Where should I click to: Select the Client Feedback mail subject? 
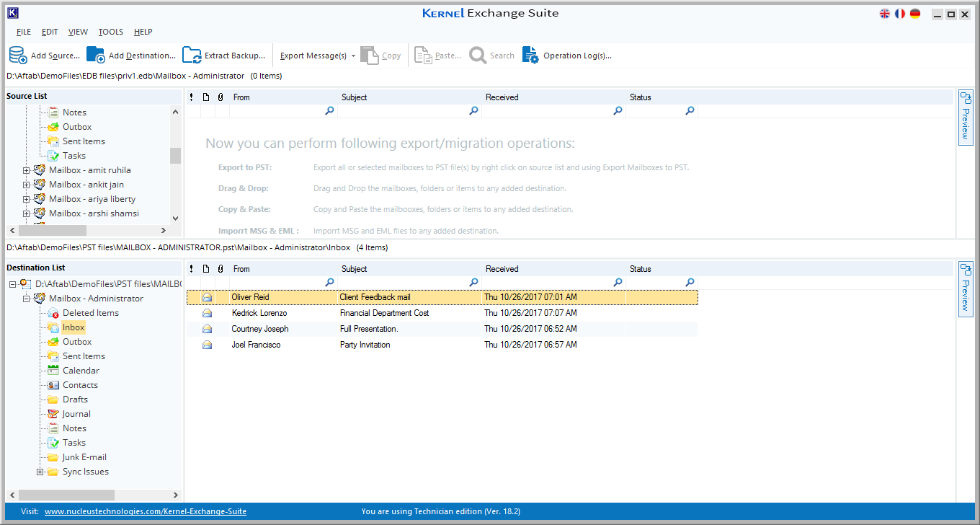pos(375,297)
